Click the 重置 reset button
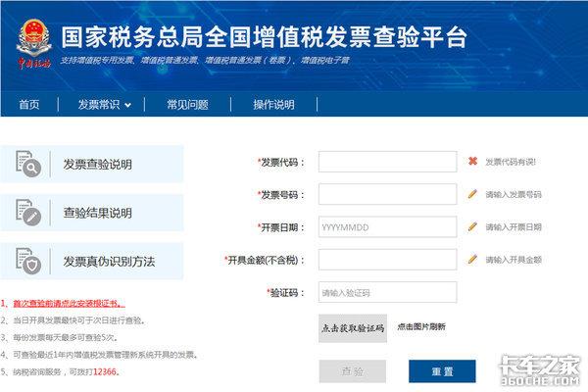The width and height of the screenshot is (588, 392). pyautogui.click(x=442, y=371)
